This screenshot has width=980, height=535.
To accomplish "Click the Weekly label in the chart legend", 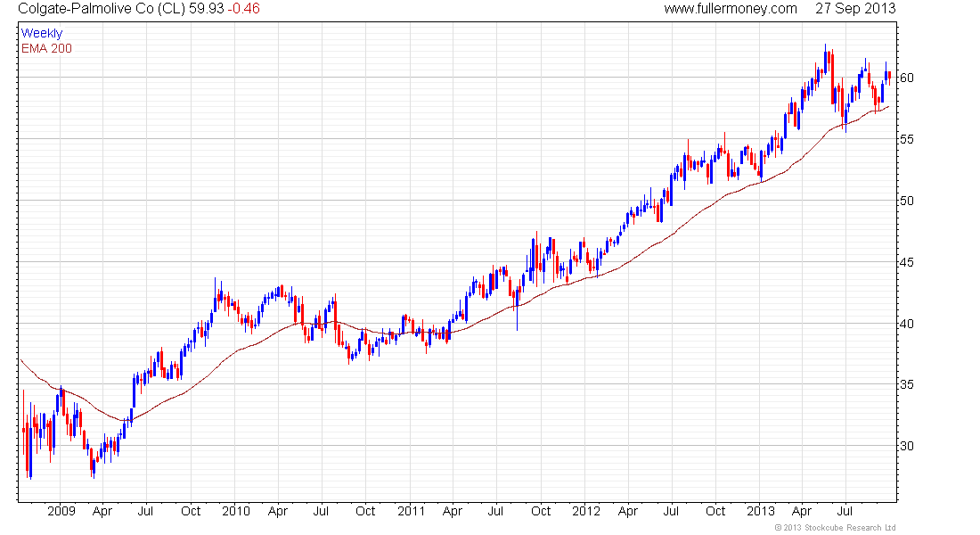I will [42, 33].
